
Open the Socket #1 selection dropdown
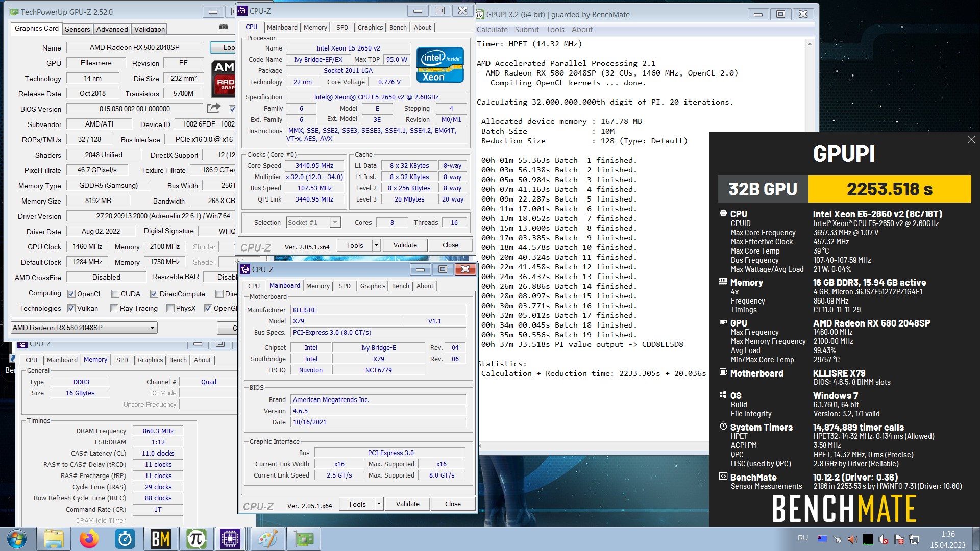tap(313, 222)
